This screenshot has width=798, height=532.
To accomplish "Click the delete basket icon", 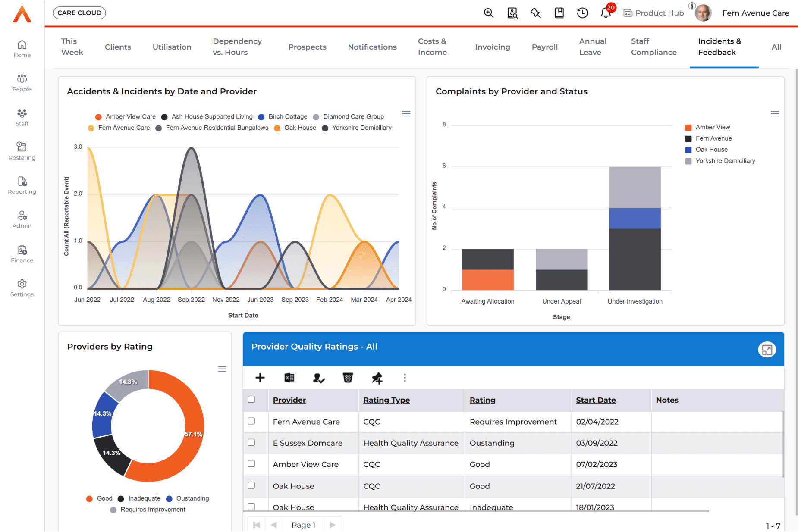I will click(348, 378).
